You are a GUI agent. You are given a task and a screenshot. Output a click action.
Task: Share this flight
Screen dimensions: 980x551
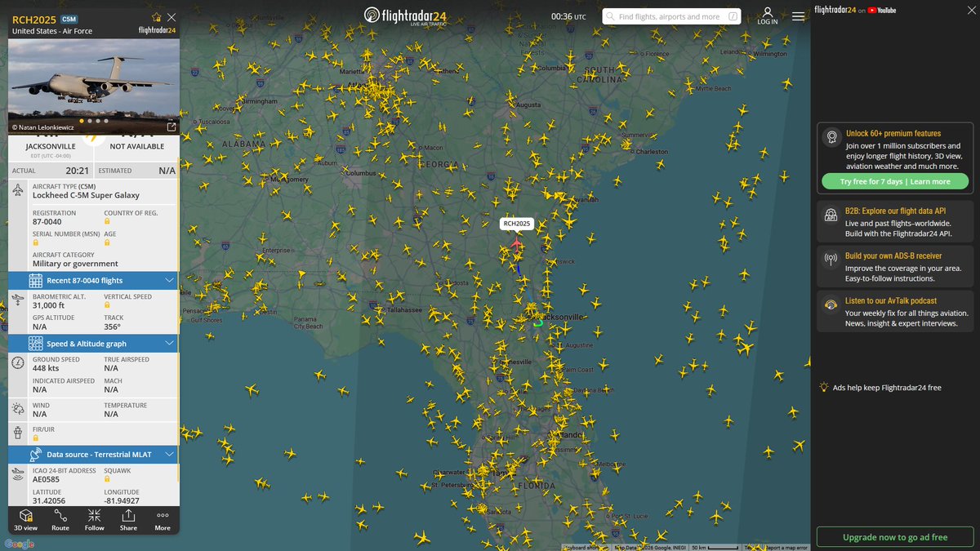128,519
